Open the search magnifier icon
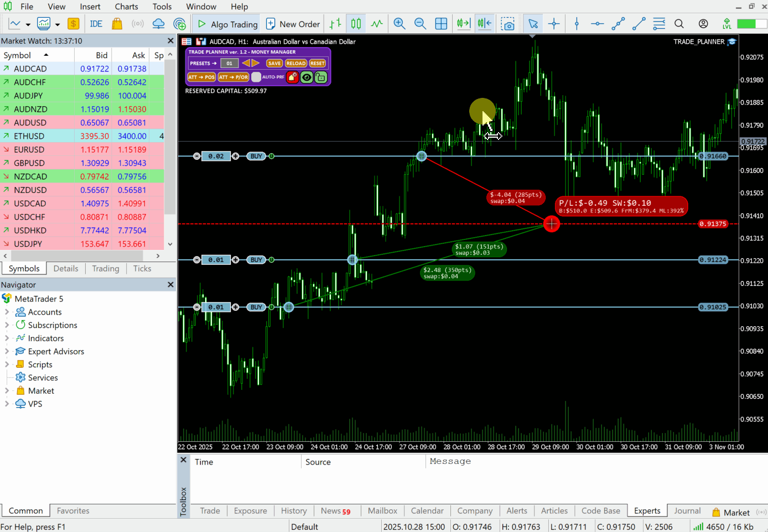The image size is (768, 532). (x=679, y=24)
